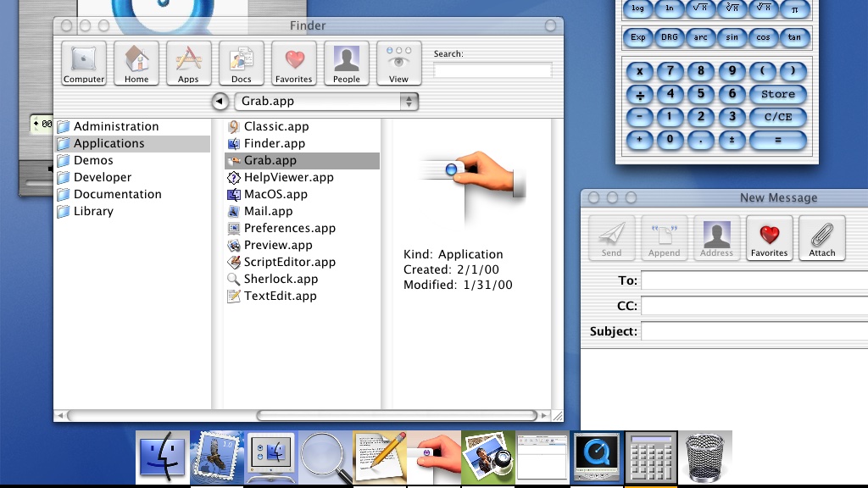Select Mail.app in the file list

coord(303,211)
